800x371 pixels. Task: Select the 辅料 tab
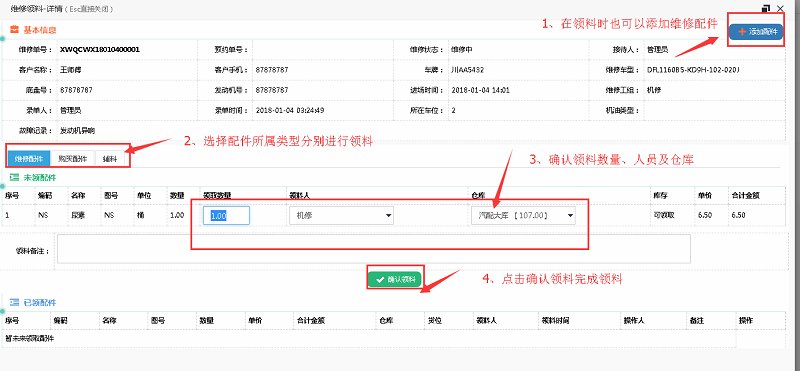point(110,159)
